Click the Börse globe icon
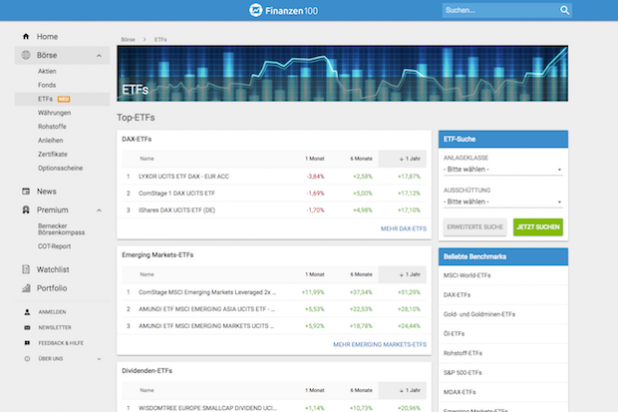This screenshot has height=412, width=618. click(26, 55)
